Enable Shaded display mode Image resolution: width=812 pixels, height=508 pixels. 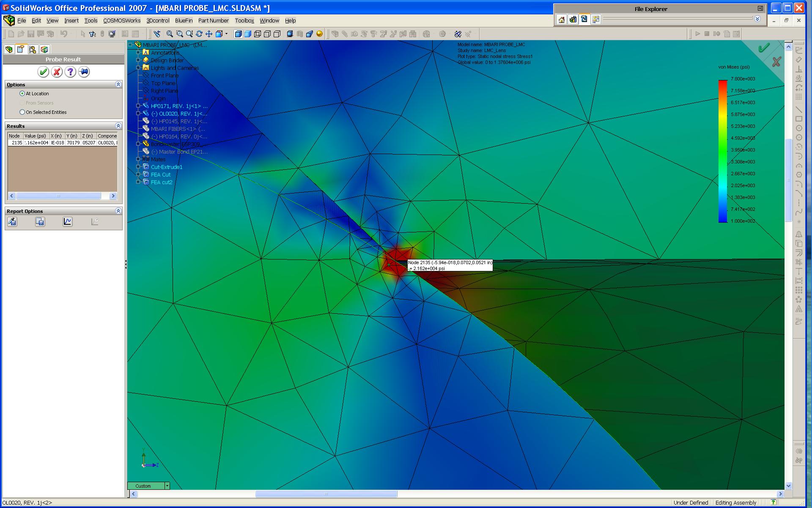248,34
